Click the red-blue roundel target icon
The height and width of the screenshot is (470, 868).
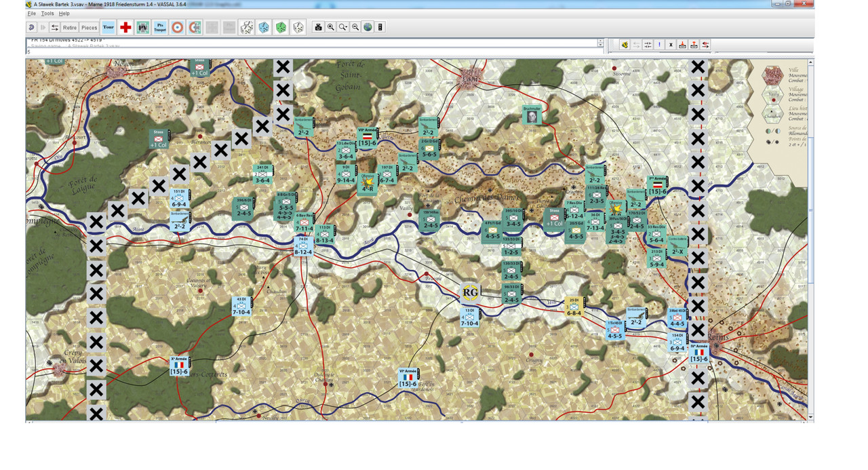[178, 27]
